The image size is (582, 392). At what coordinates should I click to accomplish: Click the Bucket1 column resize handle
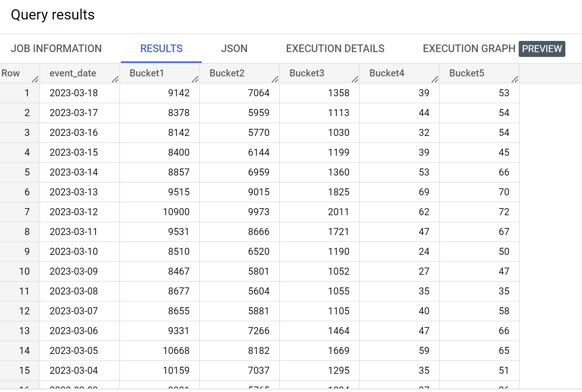(x=195, y=79)
